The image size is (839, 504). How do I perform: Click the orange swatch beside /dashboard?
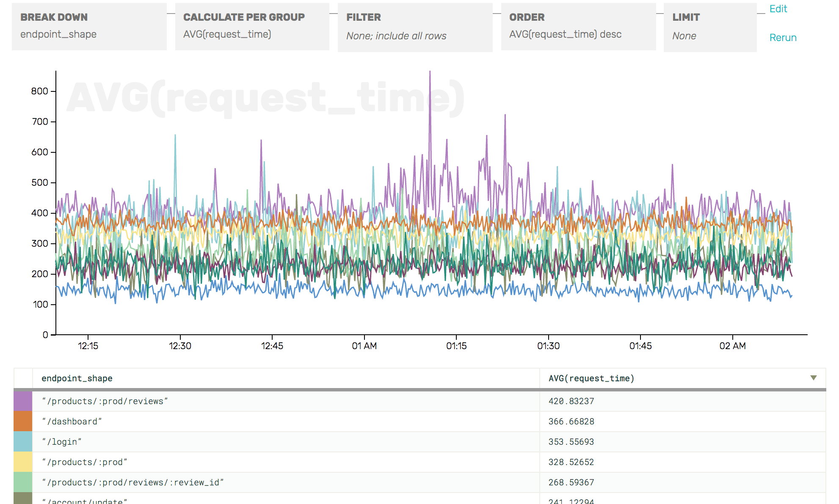[x=22, y=421]
